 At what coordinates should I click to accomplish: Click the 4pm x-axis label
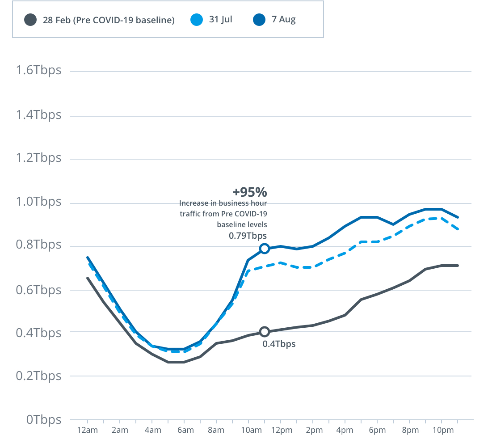345,431
